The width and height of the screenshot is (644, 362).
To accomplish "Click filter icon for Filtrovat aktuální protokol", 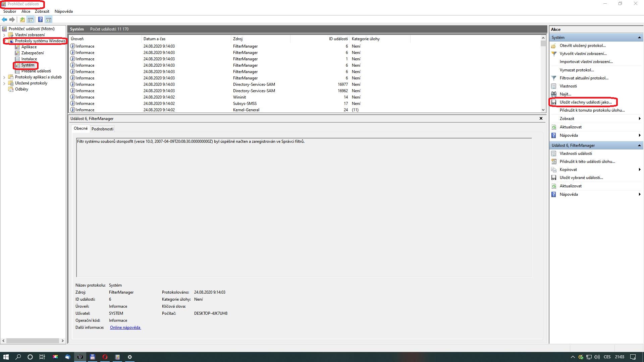I will (x=554, y=78).
